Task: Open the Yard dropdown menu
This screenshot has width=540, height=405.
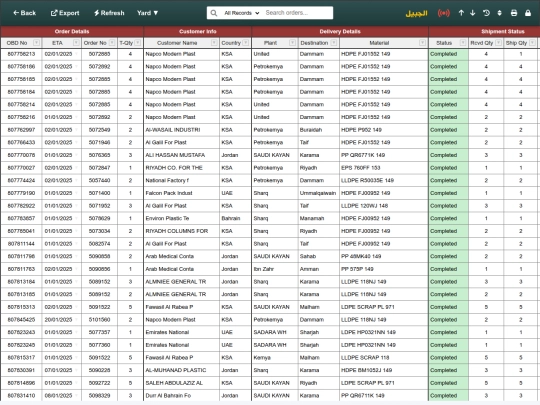Action: (147, 13)
